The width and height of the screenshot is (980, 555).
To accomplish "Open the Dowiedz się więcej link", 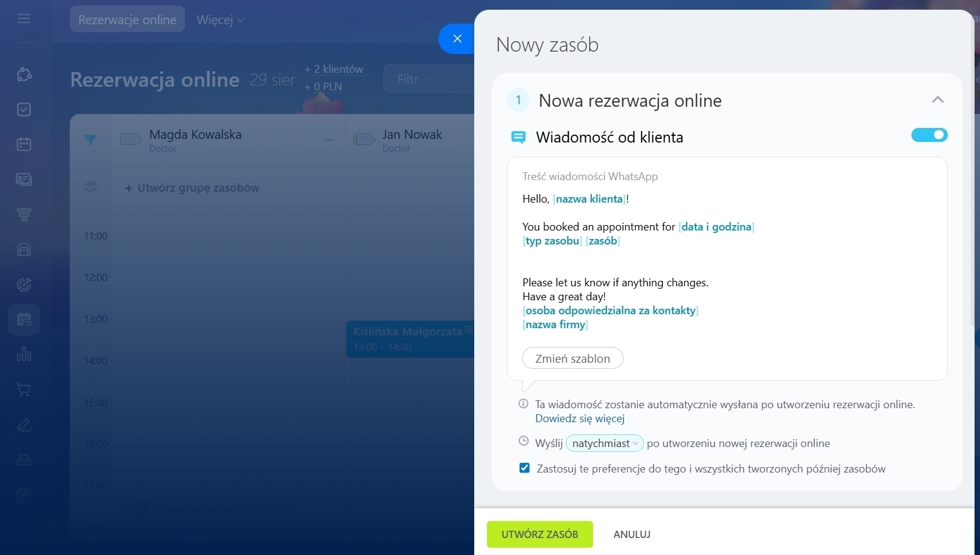I will (x=580, y=419).
